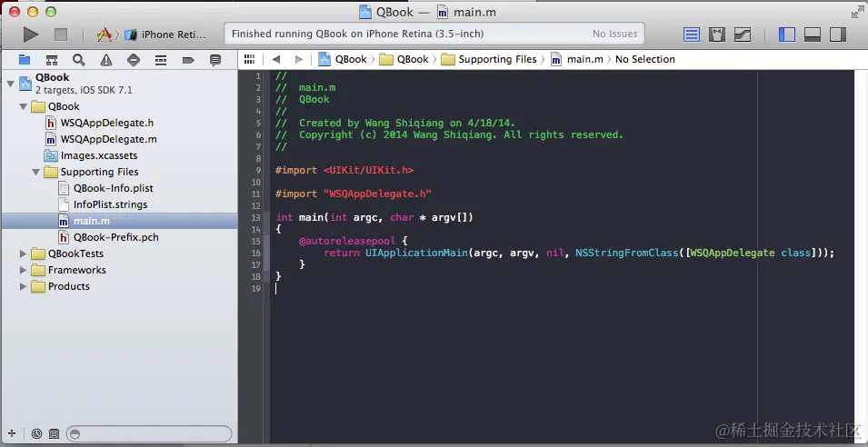Show the Find navigator
The width and height of the screenshot is (868, 447).
click(x=78, y=60)
